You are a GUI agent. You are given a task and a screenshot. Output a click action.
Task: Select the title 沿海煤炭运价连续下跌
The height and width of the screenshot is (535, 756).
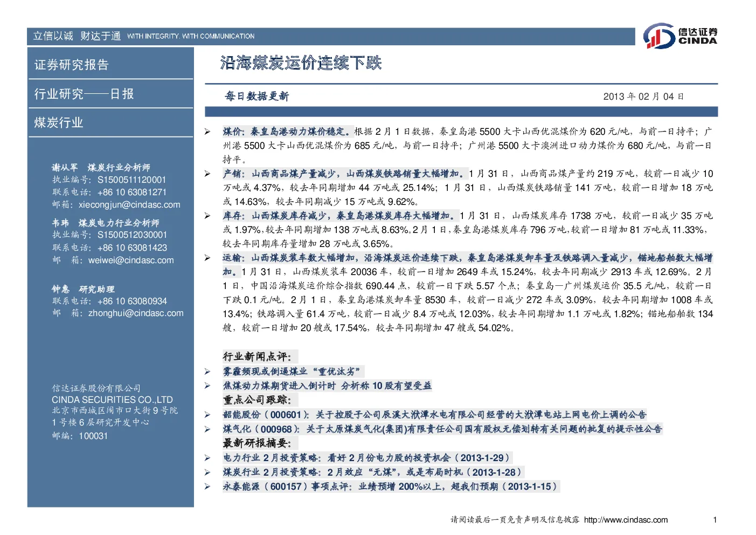301,63
